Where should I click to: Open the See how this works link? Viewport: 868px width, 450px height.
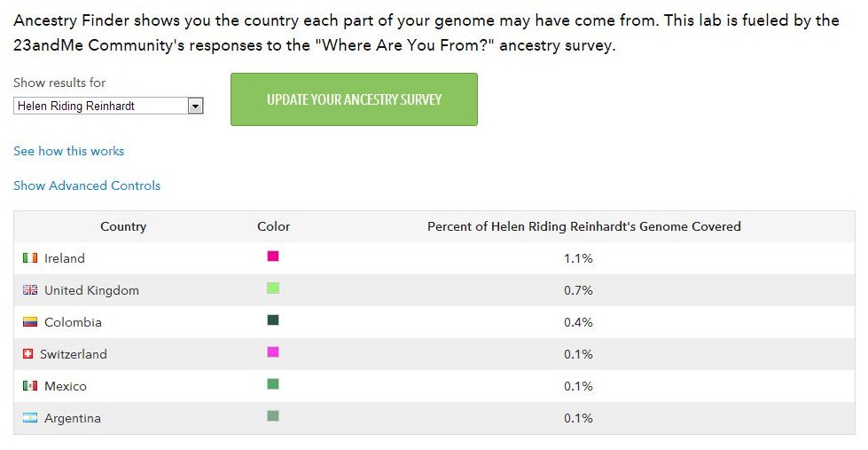69,151
